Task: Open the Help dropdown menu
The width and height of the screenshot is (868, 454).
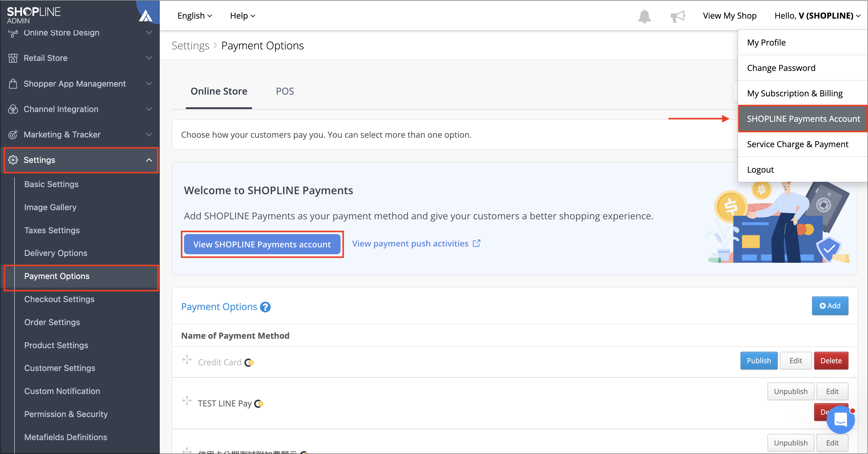Action: [x=243, y=16]
